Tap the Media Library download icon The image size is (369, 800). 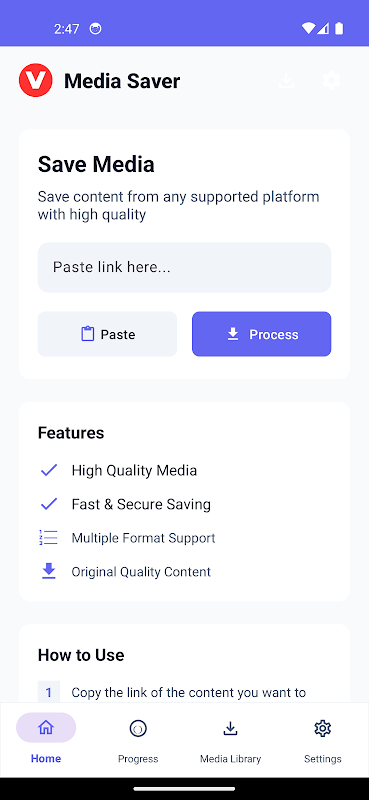point(230,728)
